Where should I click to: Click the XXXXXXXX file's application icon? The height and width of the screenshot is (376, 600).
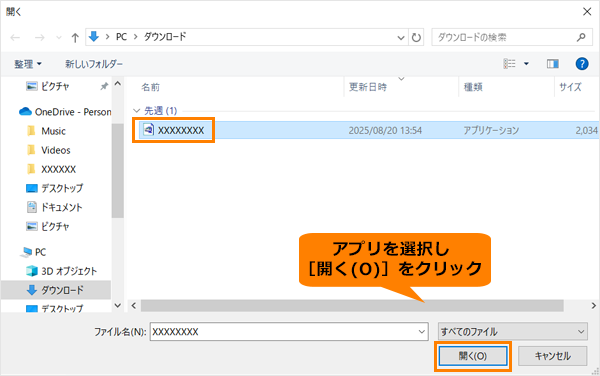(x=148, y=130)
